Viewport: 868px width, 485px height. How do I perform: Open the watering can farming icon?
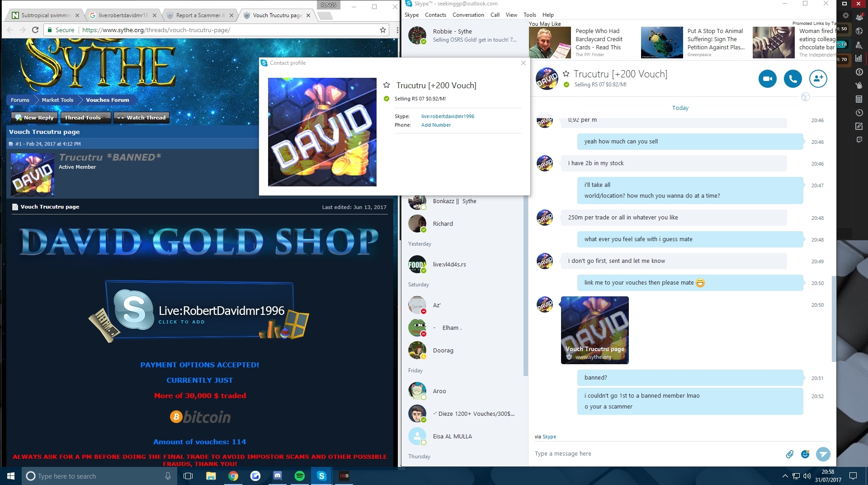[859, 85]
